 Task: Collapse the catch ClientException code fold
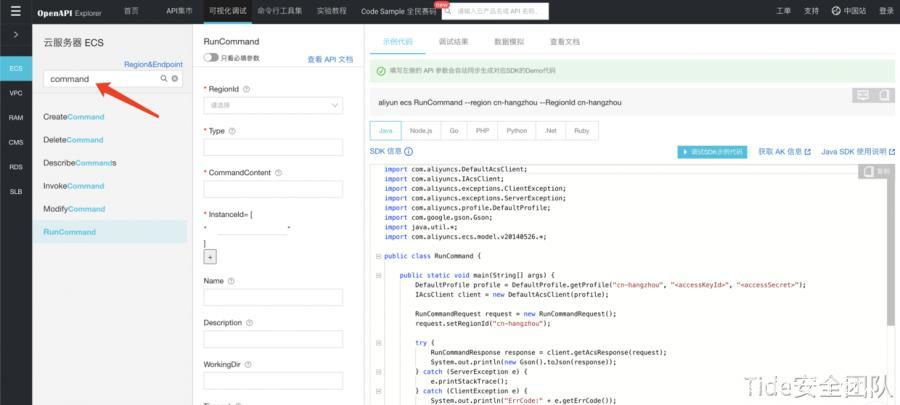[378, 391]
